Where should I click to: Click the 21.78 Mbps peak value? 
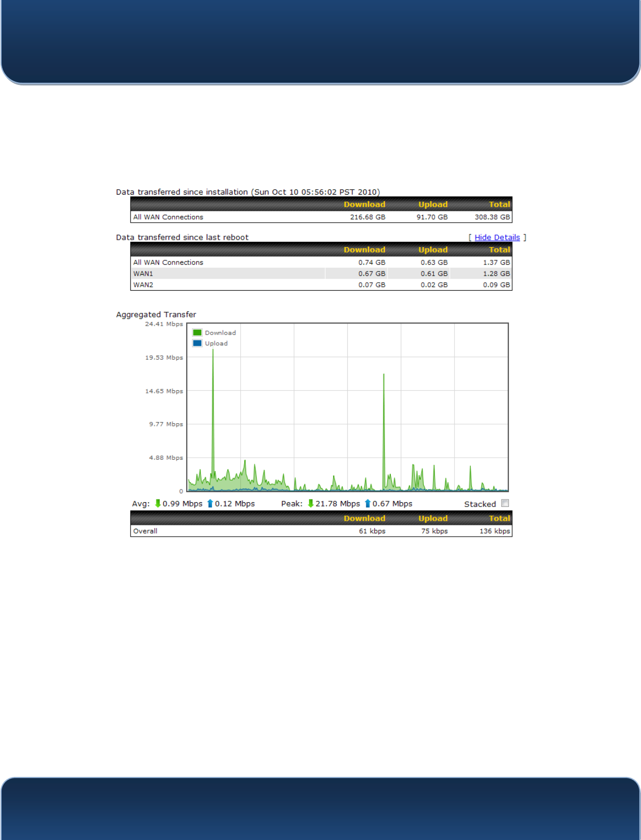click(338, 504)
